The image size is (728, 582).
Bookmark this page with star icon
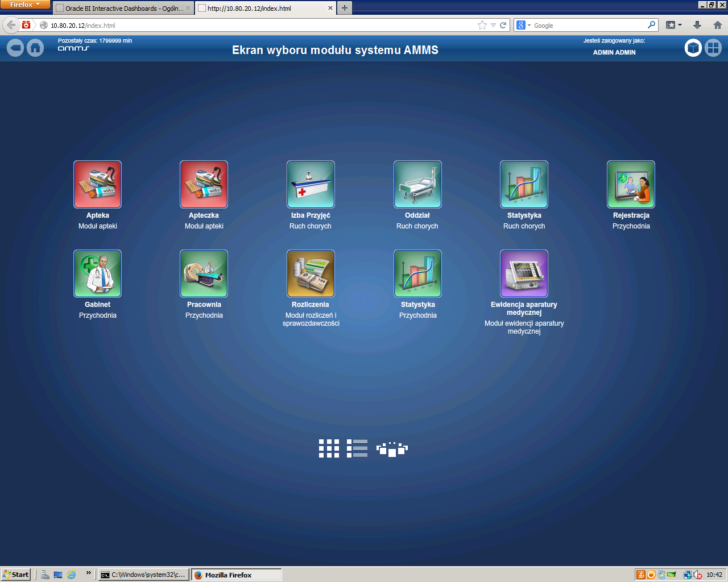482,25
